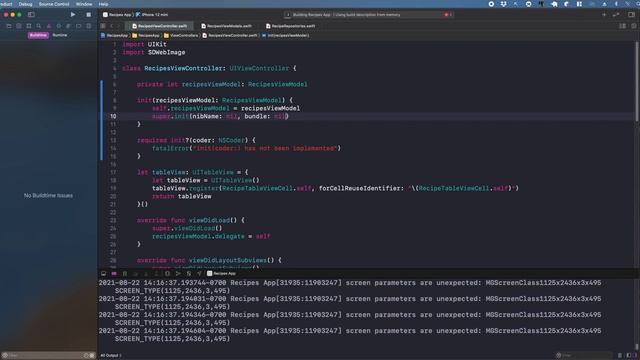This screenshot has height=360, width=640.
Task: Click Environment Overrides icon in debug bar
Action: [189, 273]
